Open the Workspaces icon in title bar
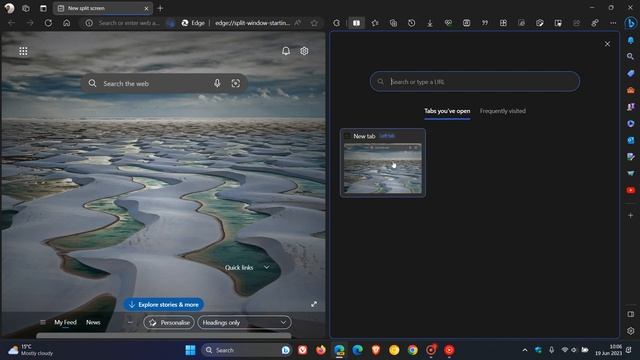Screen dimensions: 640x360 click(x=26, y=8)
